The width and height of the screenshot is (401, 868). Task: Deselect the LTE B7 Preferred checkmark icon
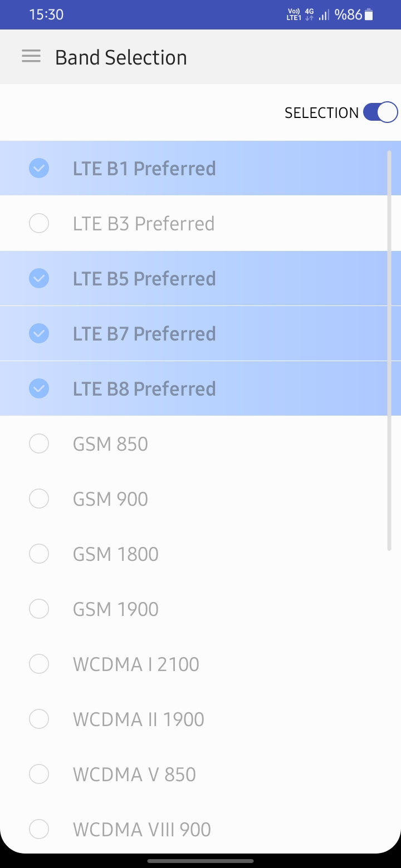(x=39, y=333)
